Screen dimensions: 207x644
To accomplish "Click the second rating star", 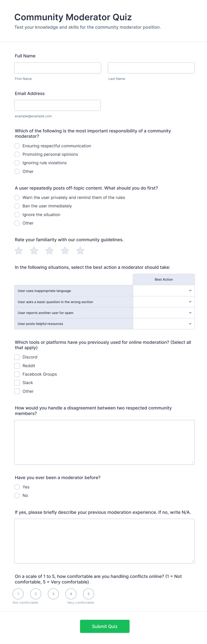I will pyautogui.click(x=34, y=251).
